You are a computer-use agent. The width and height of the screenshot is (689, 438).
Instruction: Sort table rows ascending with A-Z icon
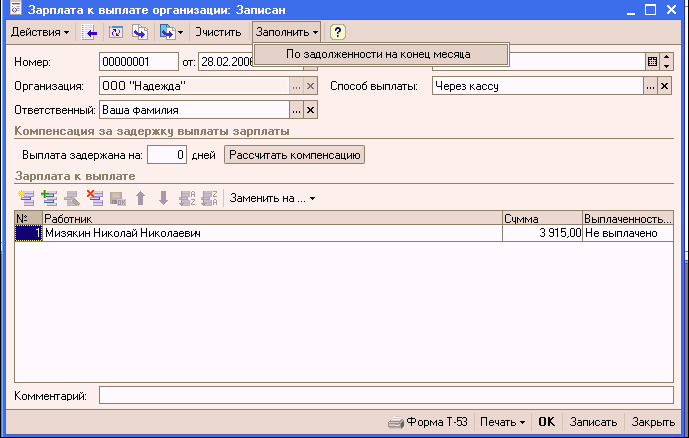pos(186,198)
